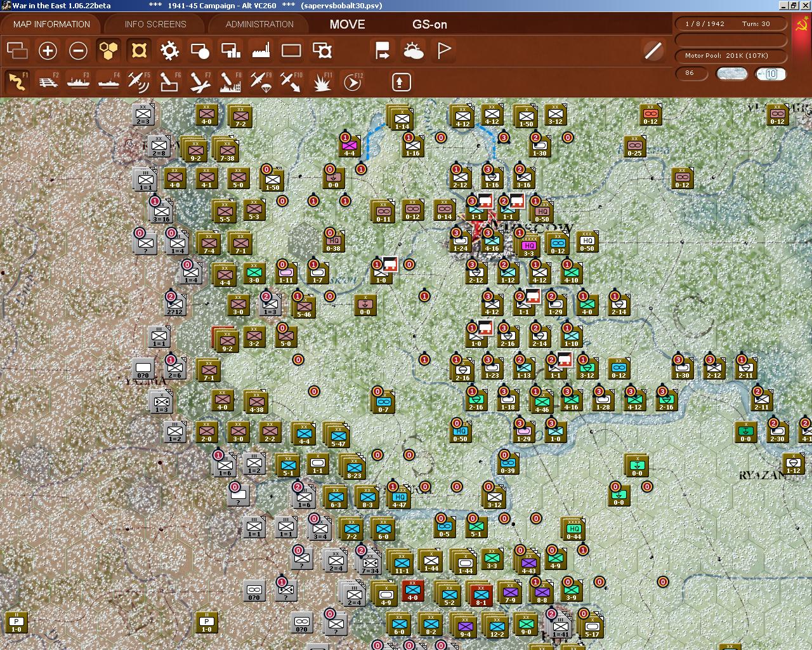Click the 86 value box

(693, 73)
